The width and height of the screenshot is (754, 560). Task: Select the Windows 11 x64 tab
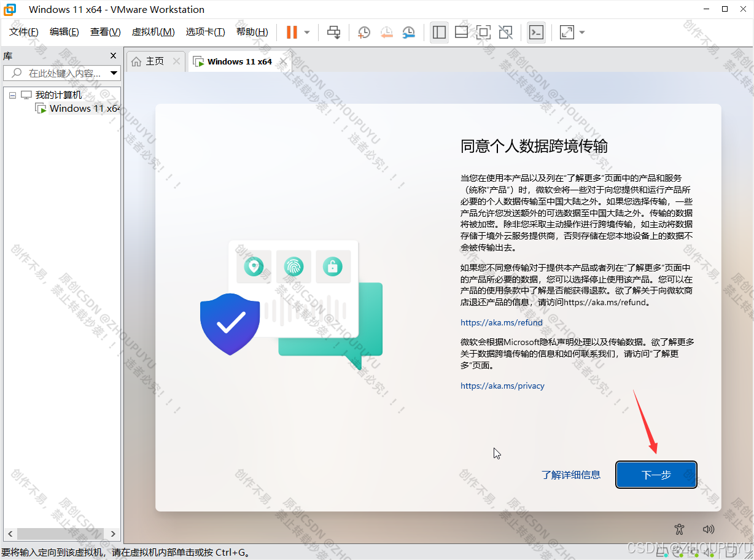[239, 61]
